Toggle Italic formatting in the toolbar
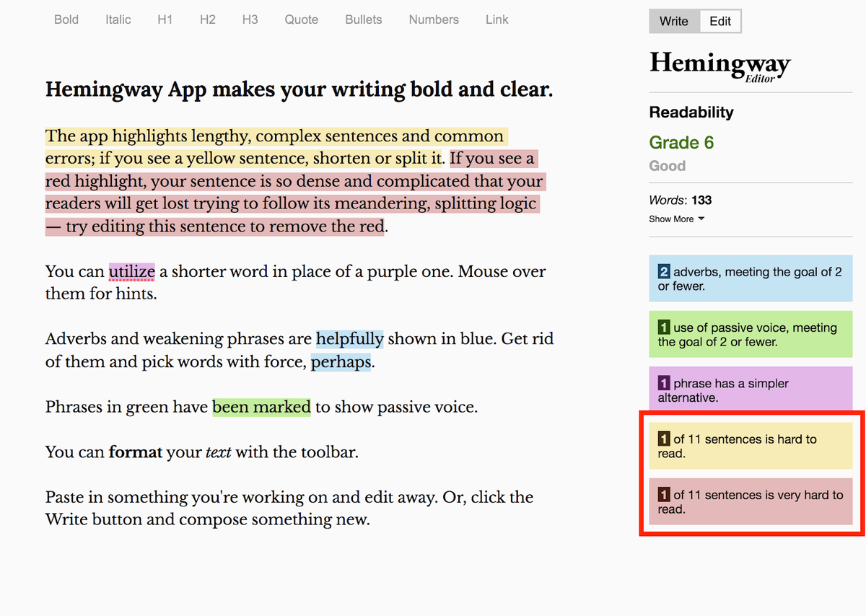 pos(118,19)
